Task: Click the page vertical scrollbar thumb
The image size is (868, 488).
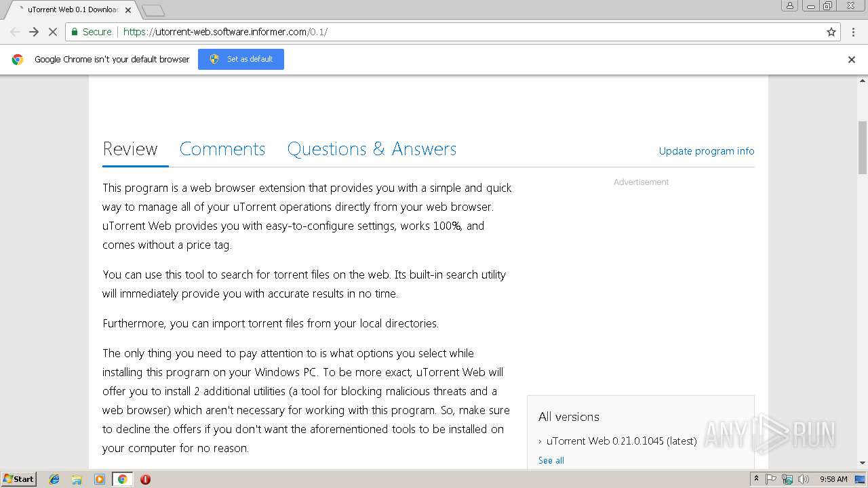Action: (862, 148)
